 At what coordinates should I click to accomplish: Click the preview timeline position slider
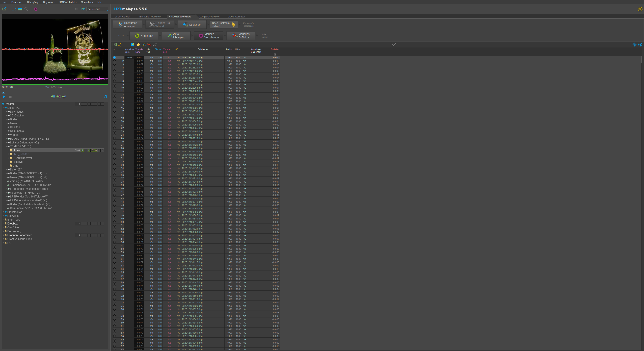click(3, 93)
